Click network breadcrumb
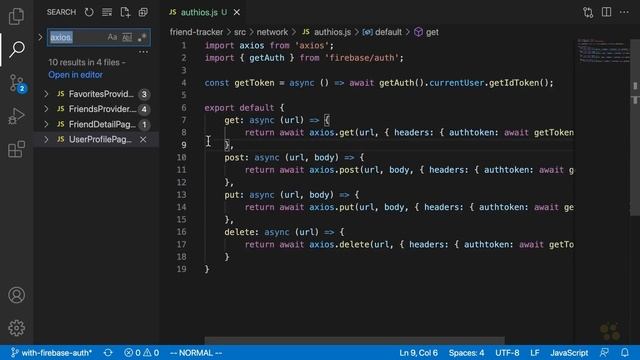The image size is (640, 360). pos(272,32)
